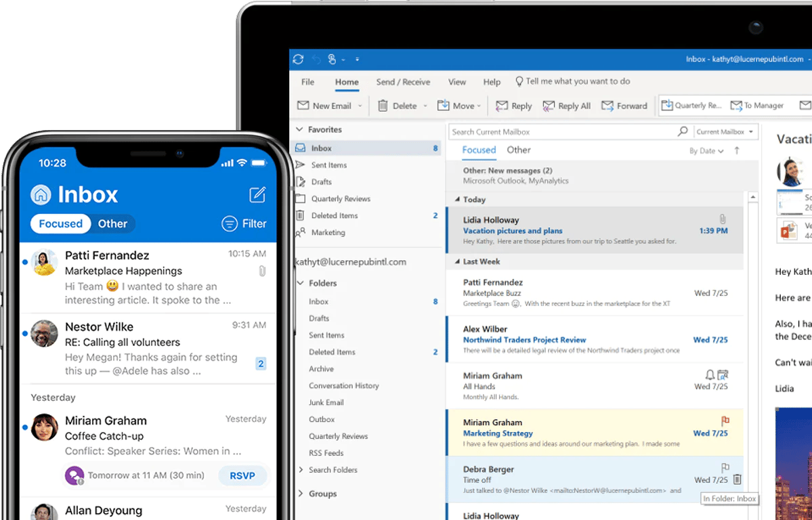
Task: Click the red flag on Marketing Strategy email
Action: [725, 420]
